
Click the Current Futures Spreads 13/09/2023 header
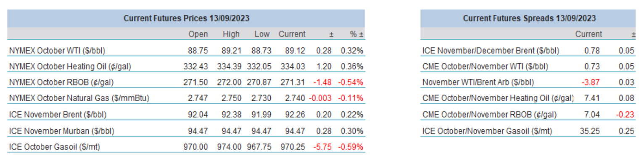point(529,19)
